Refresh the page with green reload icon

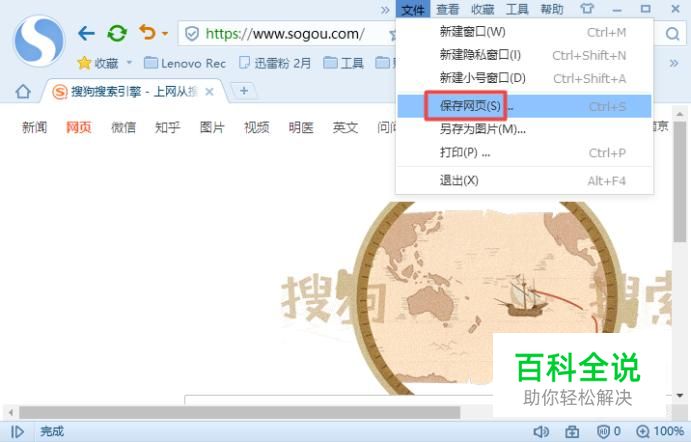(x=117, y=33)
